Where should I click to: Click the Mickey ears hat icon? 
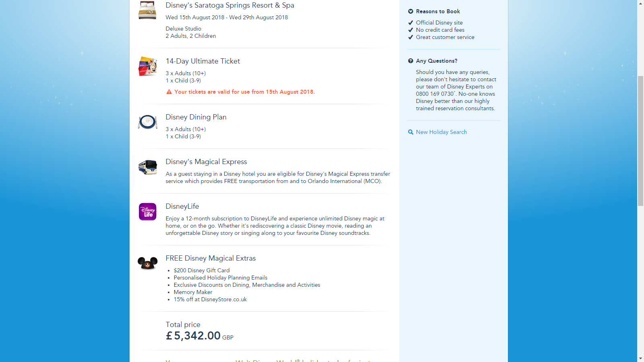click(x=148, y=263)
